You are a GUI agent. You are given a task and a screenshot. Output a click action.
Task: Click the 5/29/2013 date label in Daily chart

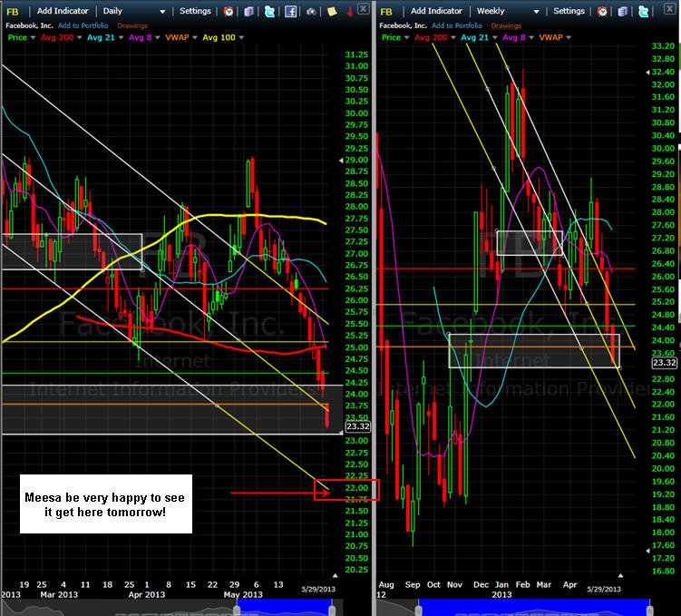[318, 589]
